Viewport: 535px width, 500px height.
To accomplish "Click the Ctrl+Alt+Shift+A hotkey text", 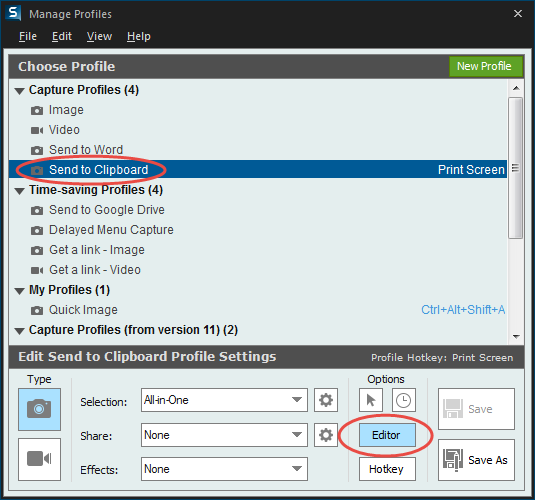I will pyautogui.click(x=463, y=310).
